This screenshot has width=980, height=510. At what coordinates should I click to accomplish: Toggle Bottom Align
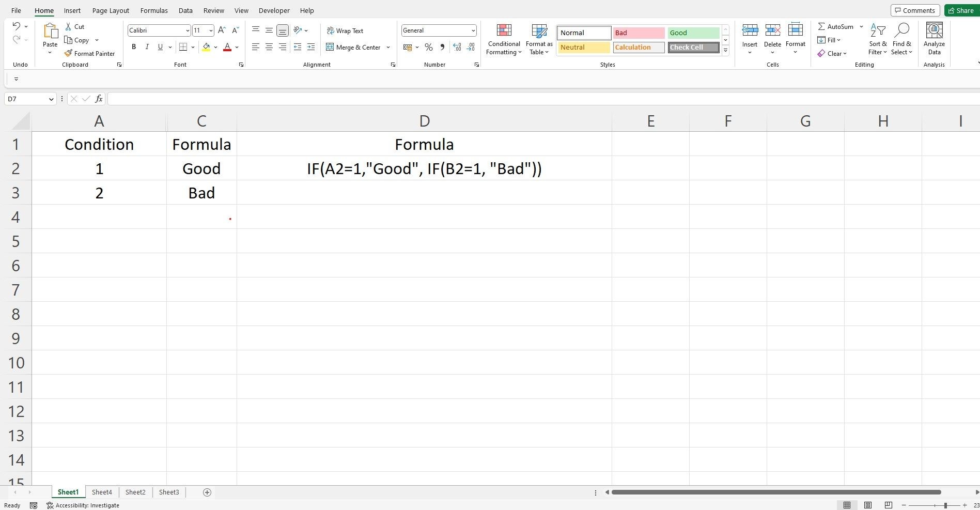click(x=283, y=30)
